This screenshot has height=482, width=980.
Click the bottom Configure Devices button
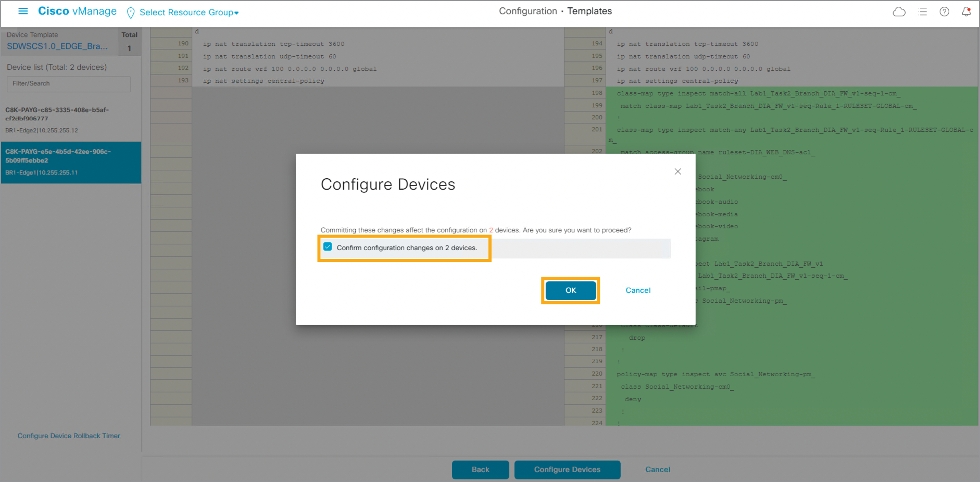[x=567, y=469]
